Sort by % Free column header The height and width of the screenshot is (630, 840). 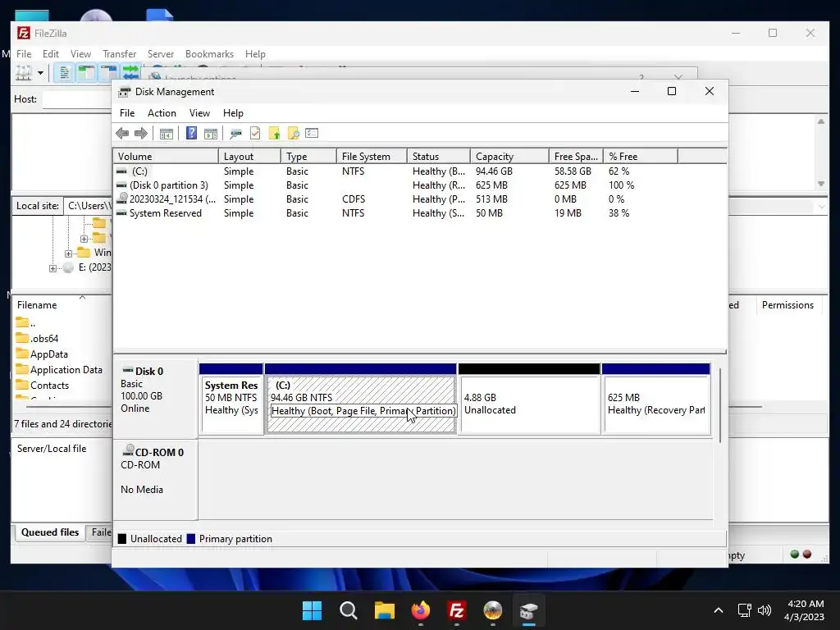[640, 157]
